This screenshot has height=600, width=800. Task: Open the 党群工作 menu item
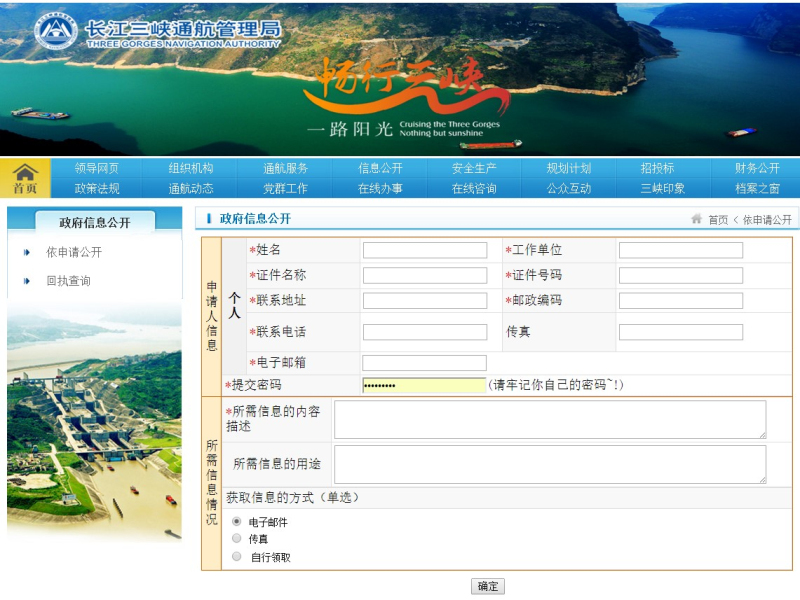point(285,188)
